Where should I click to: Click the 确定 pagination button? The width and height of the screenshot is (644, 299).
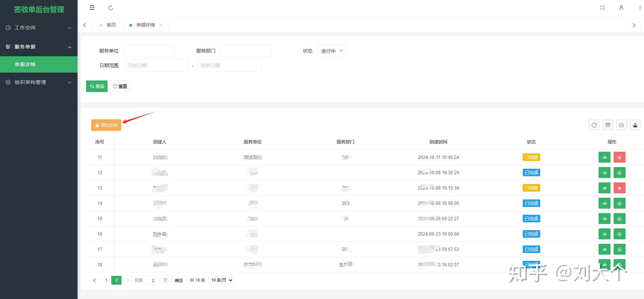[x=179, y=280]
